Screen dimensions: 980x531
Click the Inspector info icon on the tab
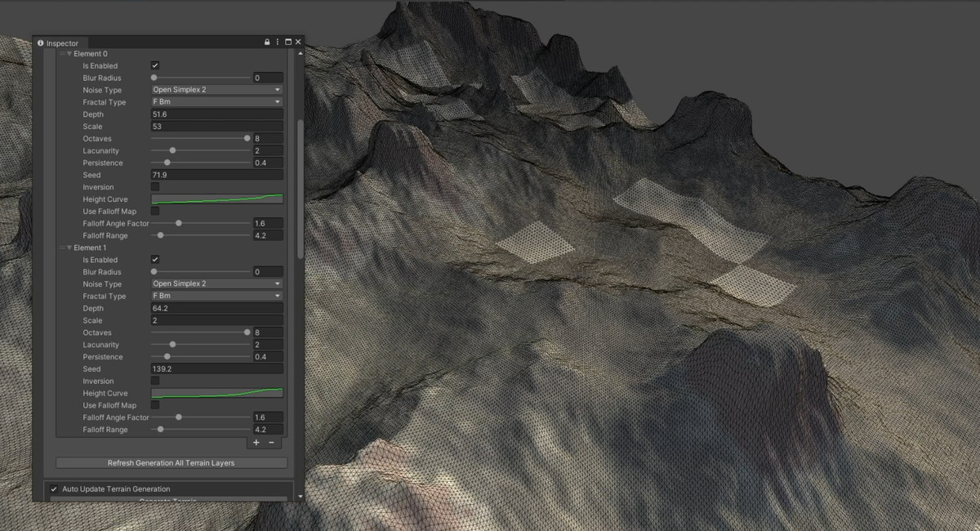coord(41,42)
